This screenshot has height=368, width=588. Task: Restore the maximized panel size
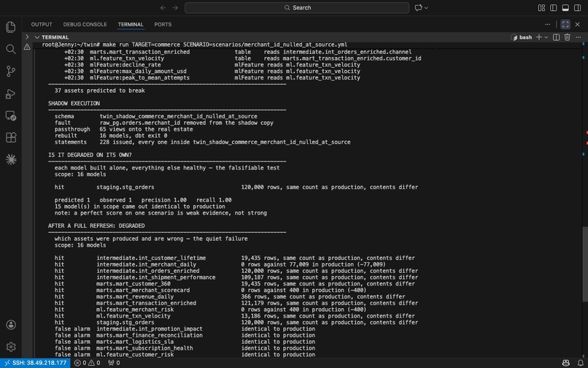coord(565,24)
